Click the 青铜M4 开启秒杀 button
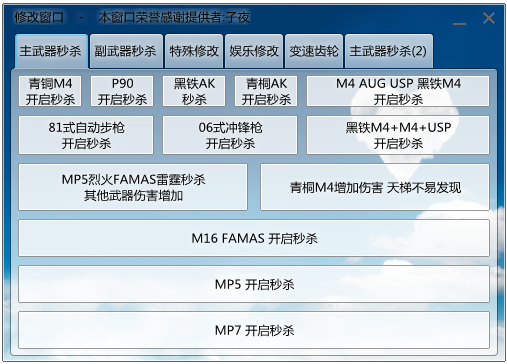507x364 pixels. pos(50,91)
